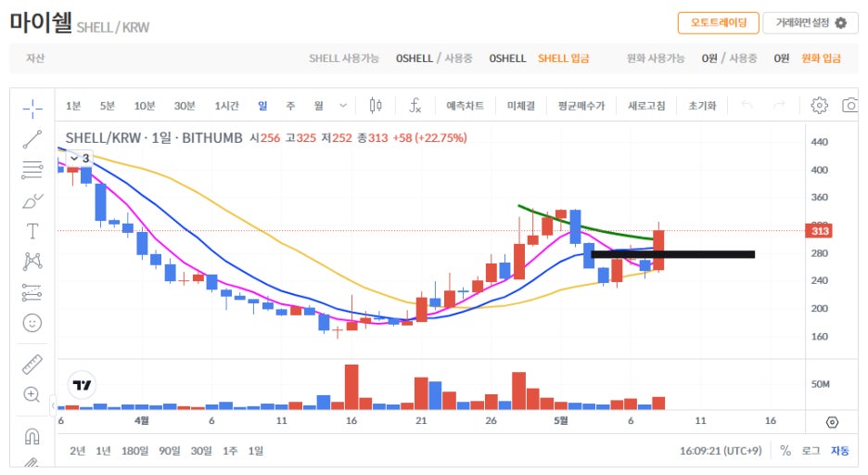
Task: Click the 원화 입금 deposit link
Action: 821,58
